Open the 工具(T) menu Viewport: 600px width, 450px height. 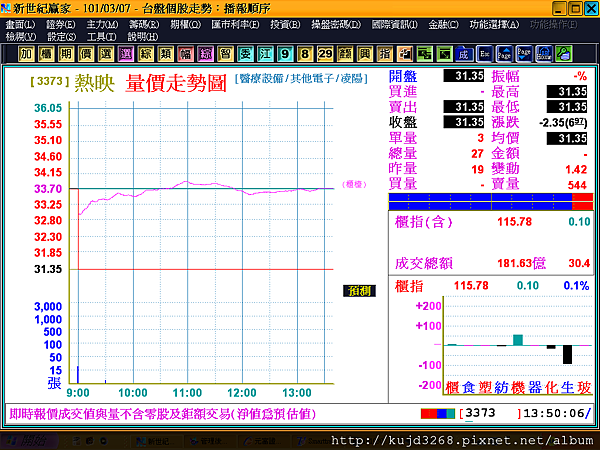(x=101, y=37)
